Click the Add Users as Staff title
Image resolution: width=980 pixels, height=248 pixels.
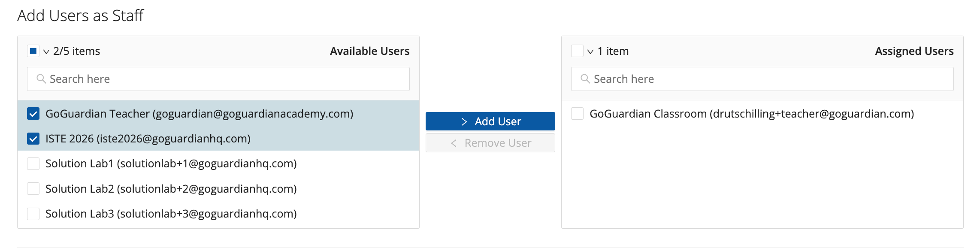coord(80,15)
